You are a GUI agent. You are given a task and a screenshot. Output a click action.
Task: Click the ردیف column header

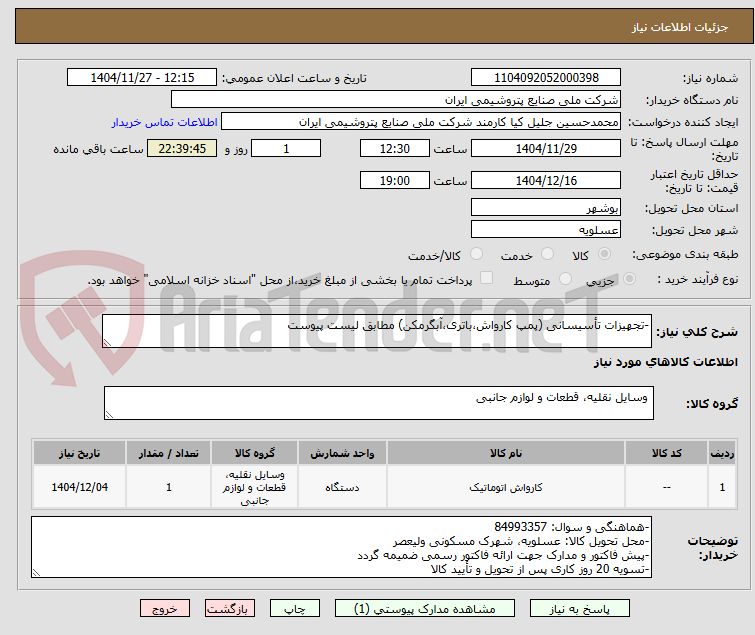click(x=722, y=453)
